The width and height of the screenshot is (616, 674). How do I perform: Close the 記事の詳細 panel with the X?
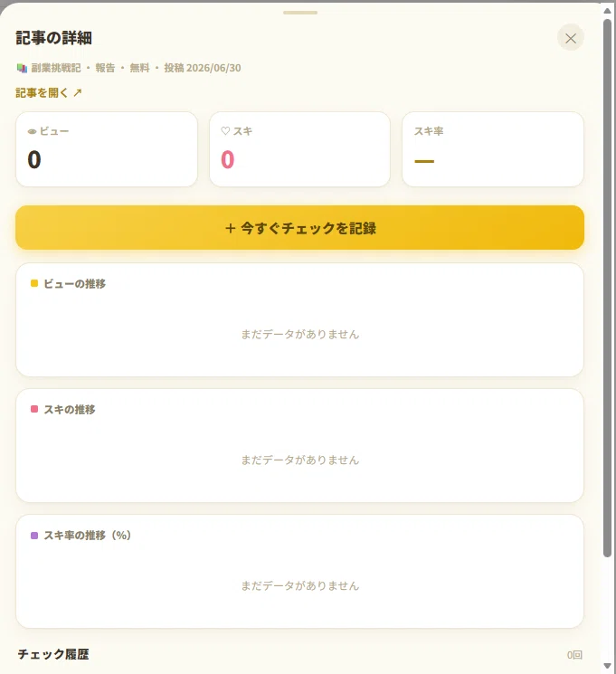click(571, 38)
